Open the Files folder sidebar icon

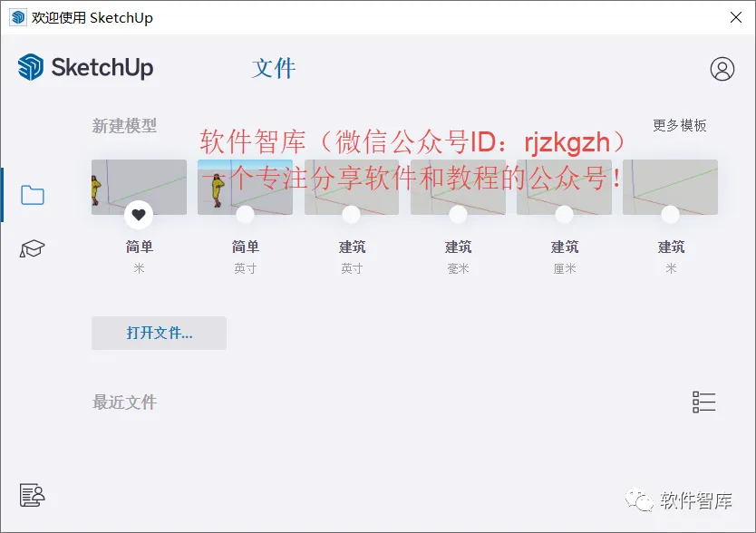click(x=33, y=195)
